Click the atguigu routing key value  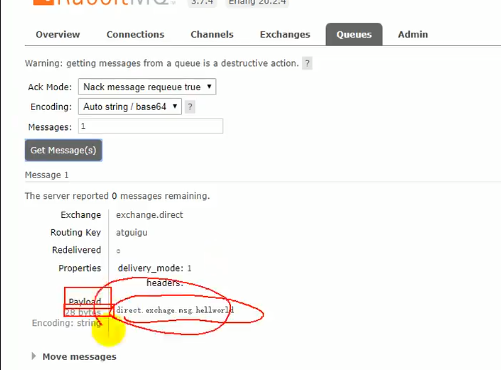tap(132, 232)
